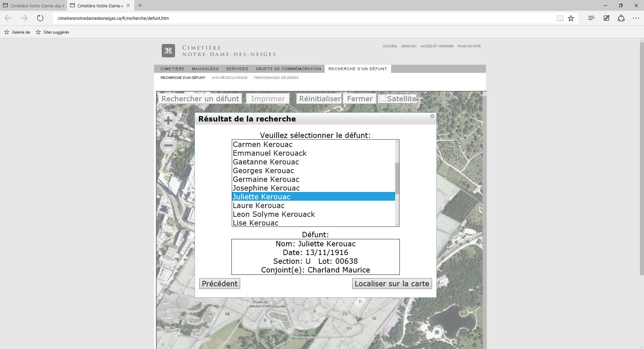
Task: Select Leon Solyme Kerouack entry
Action: point(314,214)
